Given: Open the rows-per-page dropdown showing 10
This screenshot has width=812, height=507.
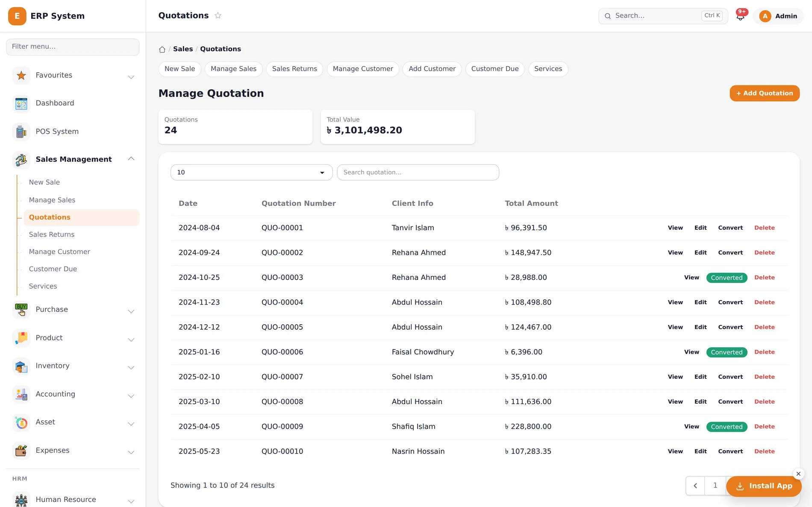Looking at the screenshot, I should (x=251, y=173).
